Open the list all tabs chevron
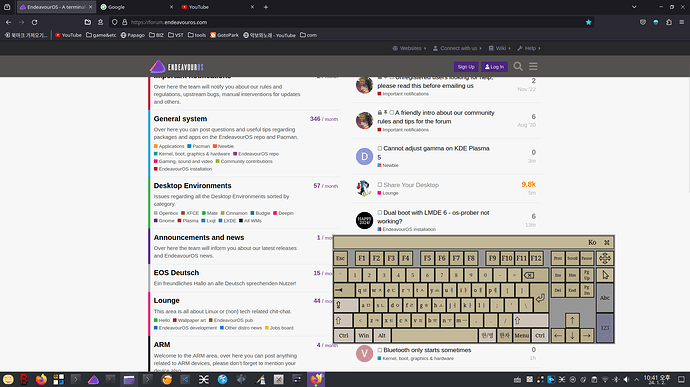This screenshot has width=690, height=387. (x=634, y=7)
